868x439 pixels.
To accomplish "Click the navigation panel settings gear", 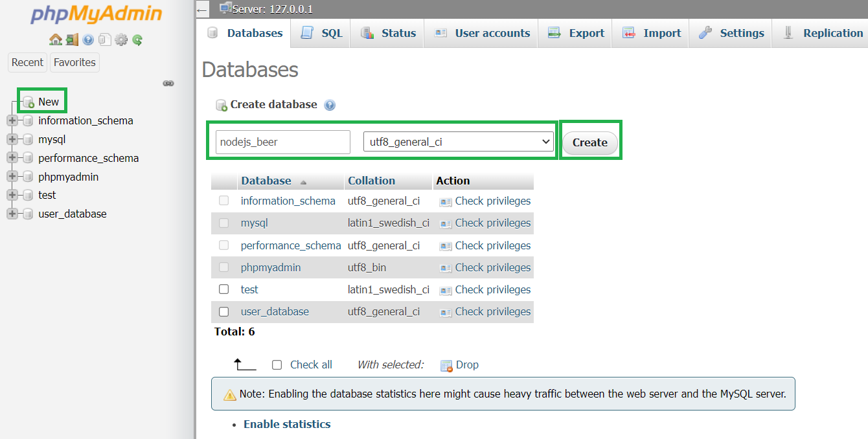I will pos(121,39).
